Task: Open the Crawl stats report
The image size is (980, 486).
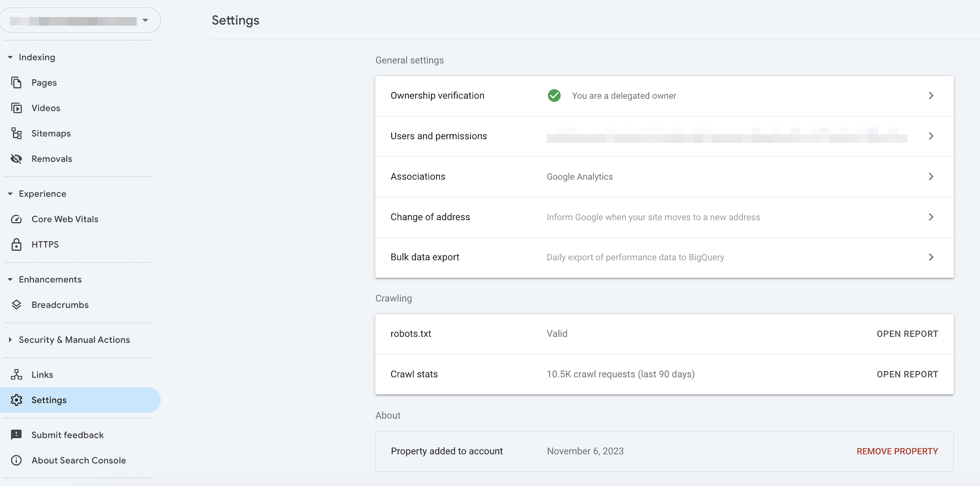Action: click(907, 374)
